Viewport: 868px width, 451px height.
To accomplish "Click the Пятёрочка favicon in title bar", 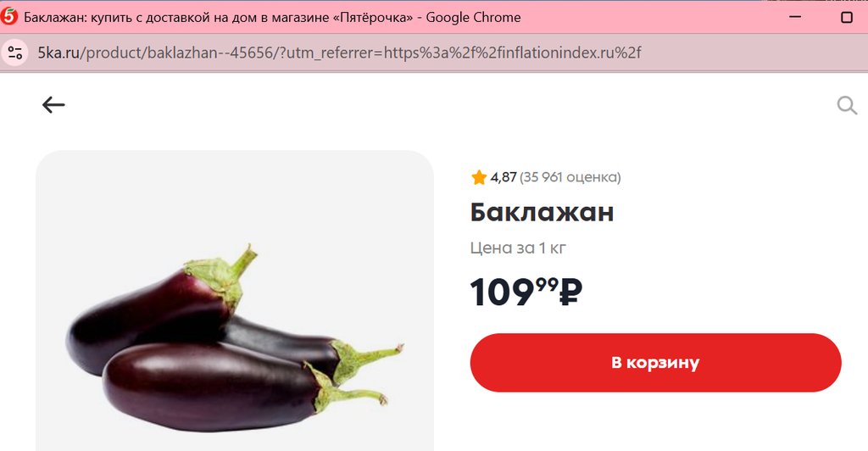I will tap(9, 17).
